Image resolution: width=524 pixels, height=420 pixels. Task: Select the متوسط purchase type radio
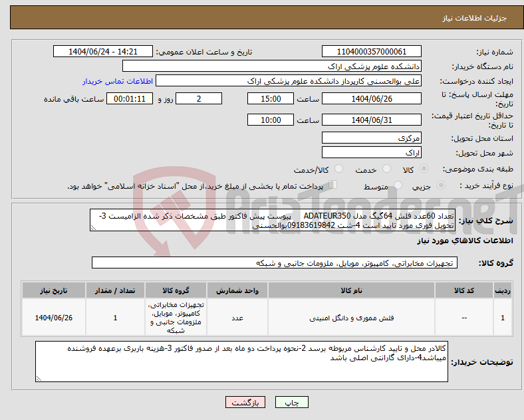click(398, 185)
